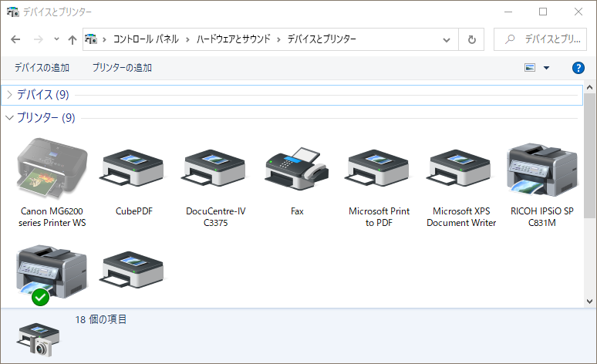Click the Fax label text

(297, 211)
